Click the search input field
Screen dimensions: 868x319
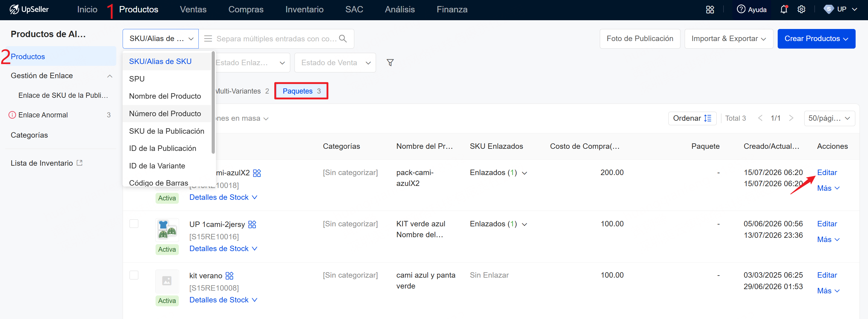276,39
